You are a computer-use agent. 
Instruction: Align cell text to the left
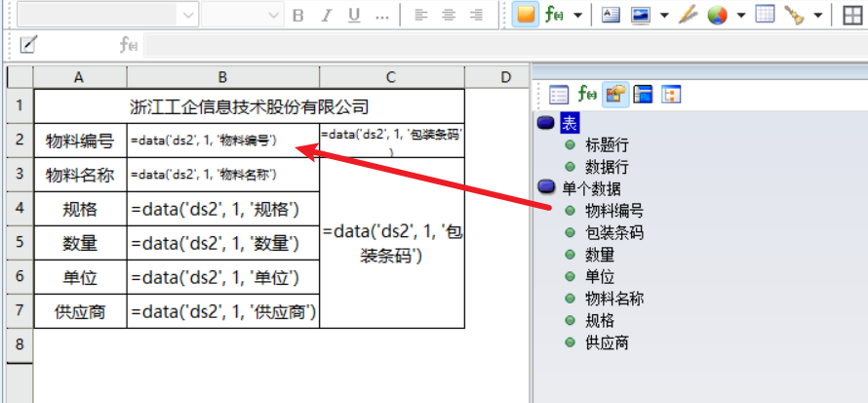click(421, 16)
